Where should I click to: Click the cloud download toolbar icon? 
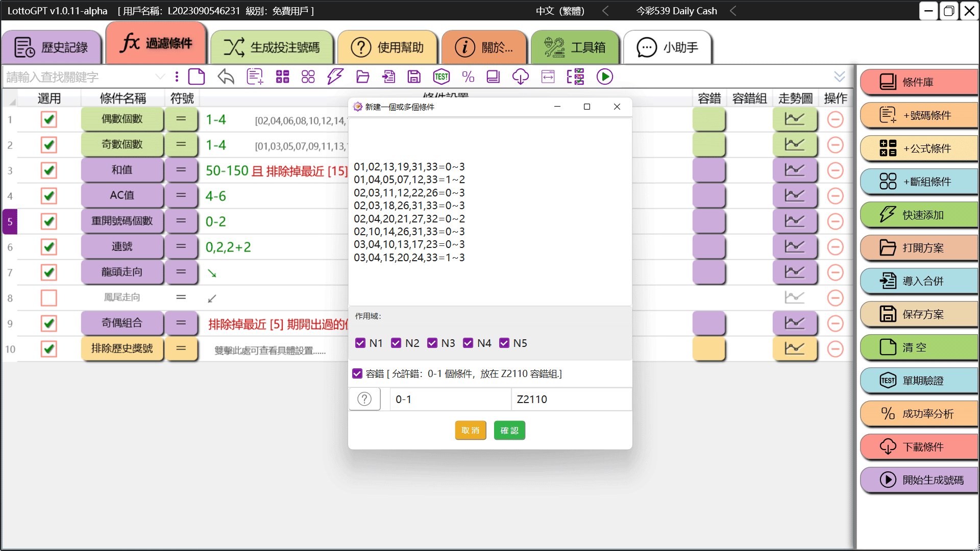pos(520,77)
